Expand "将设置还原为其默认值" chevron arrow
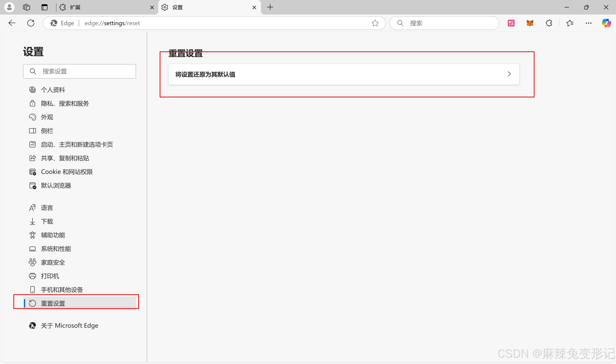 pos(509,74)
